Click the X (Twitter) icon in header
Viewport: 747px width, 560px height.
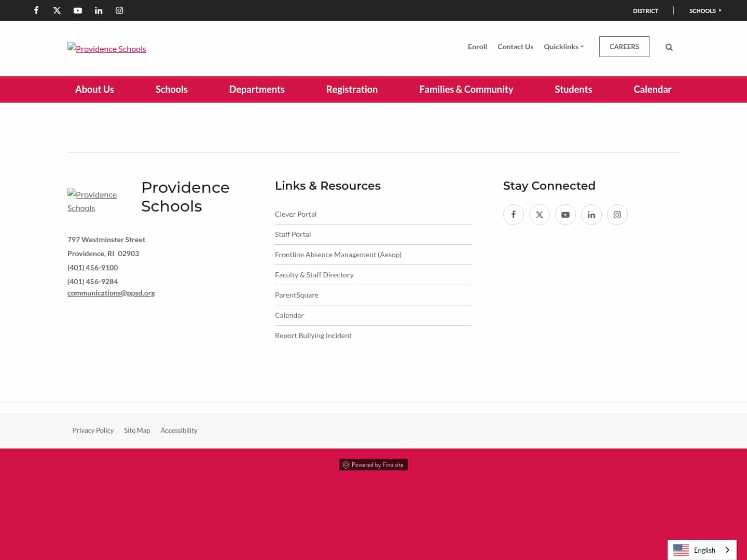coord(57,10)
